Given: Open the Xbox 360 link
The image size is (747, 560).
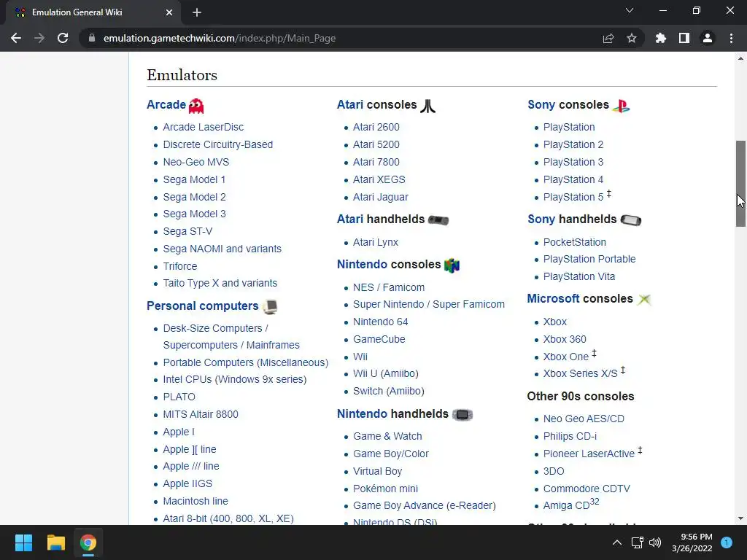Looking at the screenshot, I should [565, 339].
